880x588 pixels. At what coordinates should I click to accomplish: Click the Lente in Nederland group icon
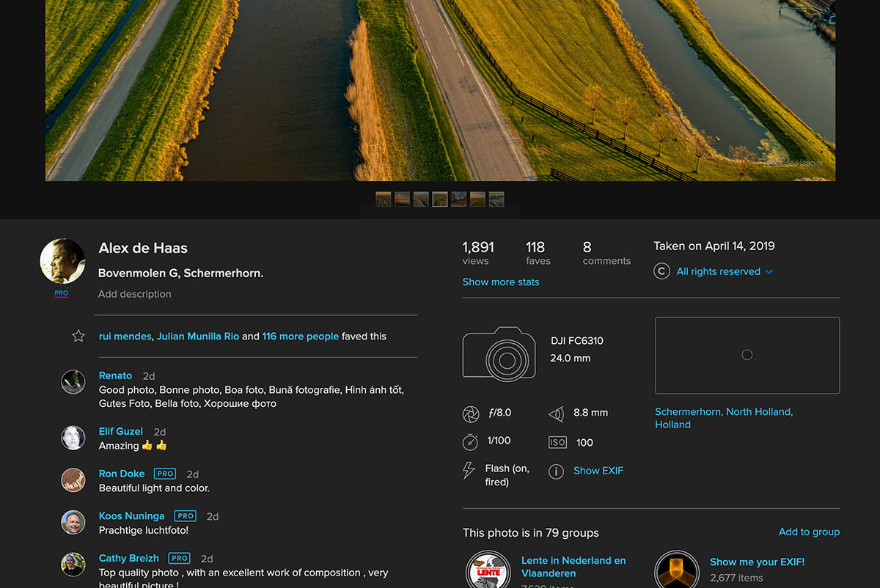(488, 569)
